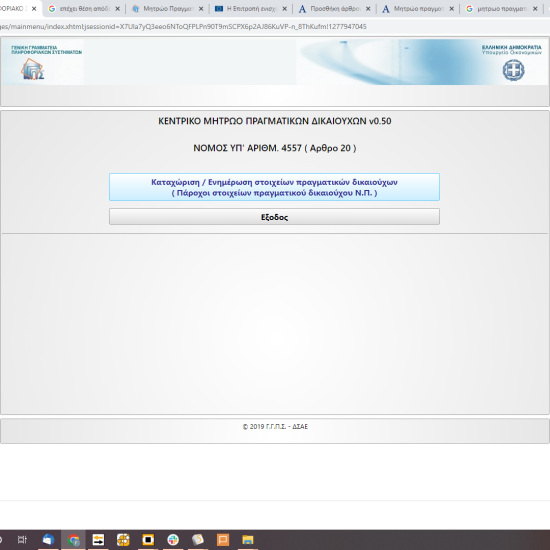This screenshot has height=550, width=550.
Task: Click the Chrome icon in the taskbar
Action: point(73,539)
